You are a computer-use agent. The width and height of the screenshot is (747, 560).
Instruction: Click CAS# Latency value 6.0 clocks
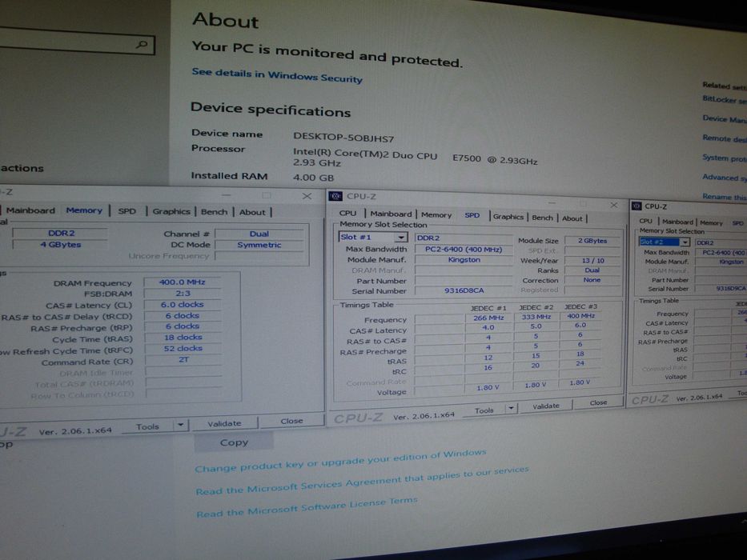coord(182,304)
